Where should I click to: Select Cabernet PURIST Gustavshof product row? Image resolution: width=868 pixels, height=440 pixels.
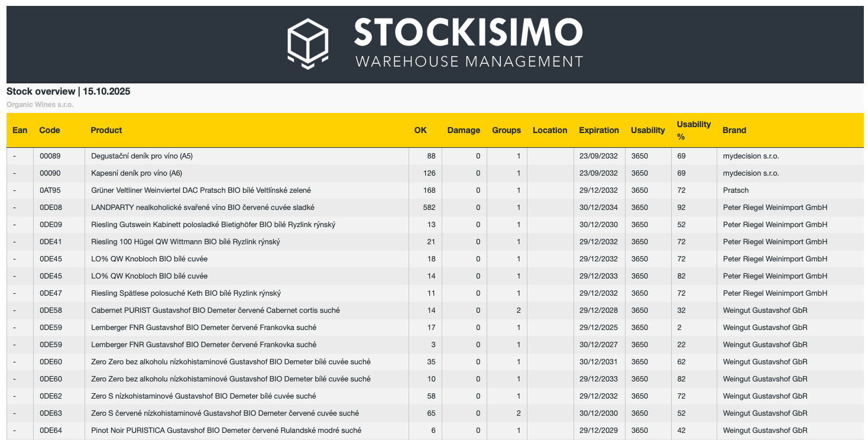pos(215,310)
